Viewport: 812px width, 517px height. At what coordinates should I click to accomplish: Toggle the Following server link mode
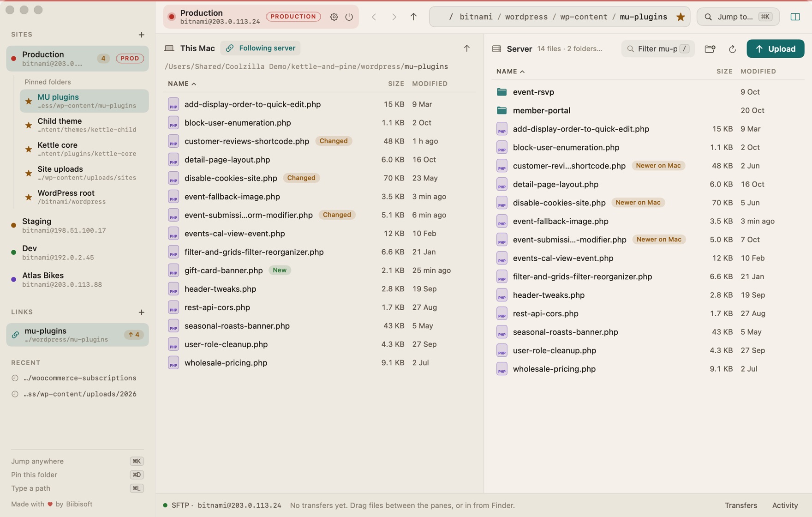261,48
